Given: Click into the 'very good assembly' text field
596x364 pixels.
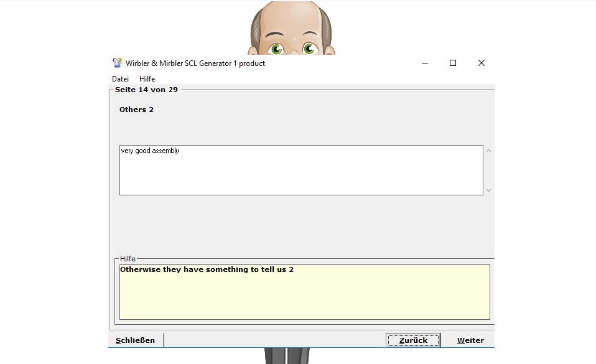Looking at the screenshot, I should (300, 170).
